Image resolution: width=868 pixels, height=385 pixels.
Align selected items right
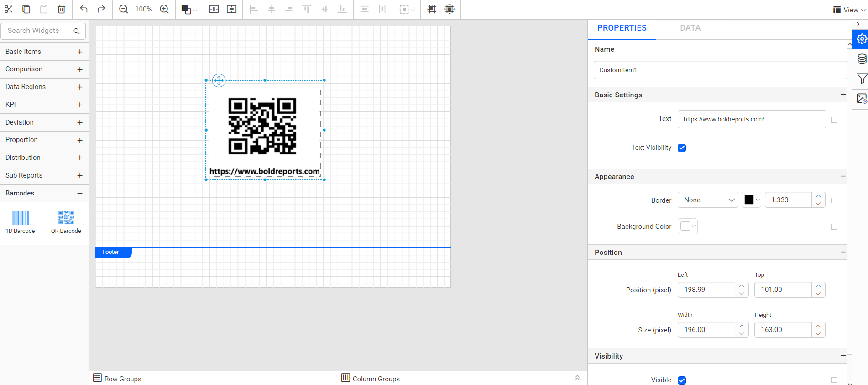(289, 9)
